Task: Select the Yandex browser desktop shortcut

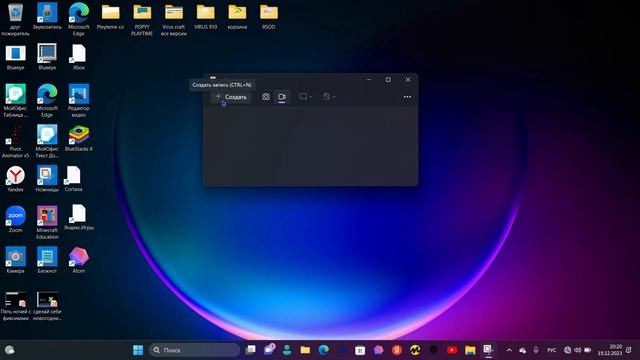Action: tap(16, 179)
